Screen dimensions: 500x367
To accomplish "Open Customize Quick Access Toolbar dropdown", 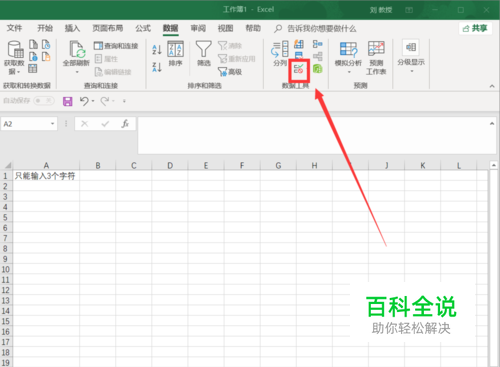I will click(124, 101).
